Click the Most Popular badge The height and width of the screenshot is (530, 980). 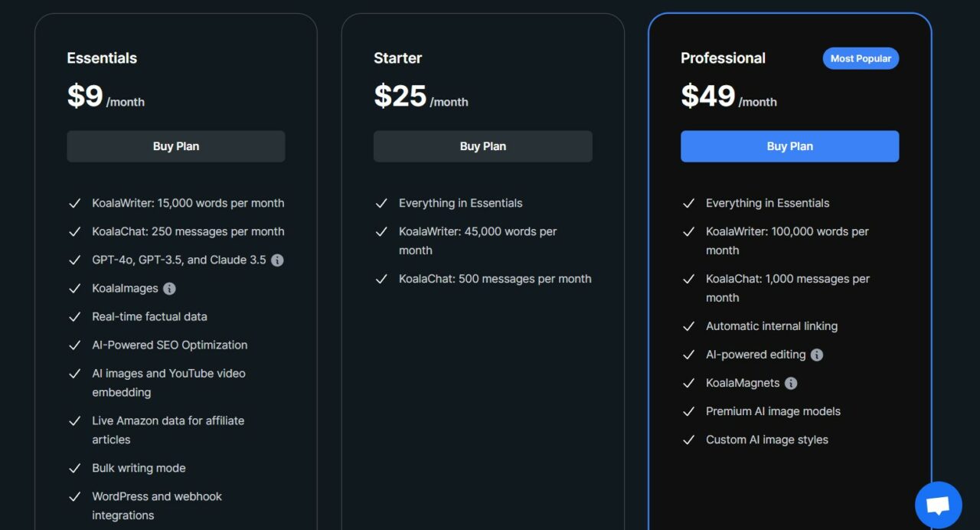coord(861,58)
